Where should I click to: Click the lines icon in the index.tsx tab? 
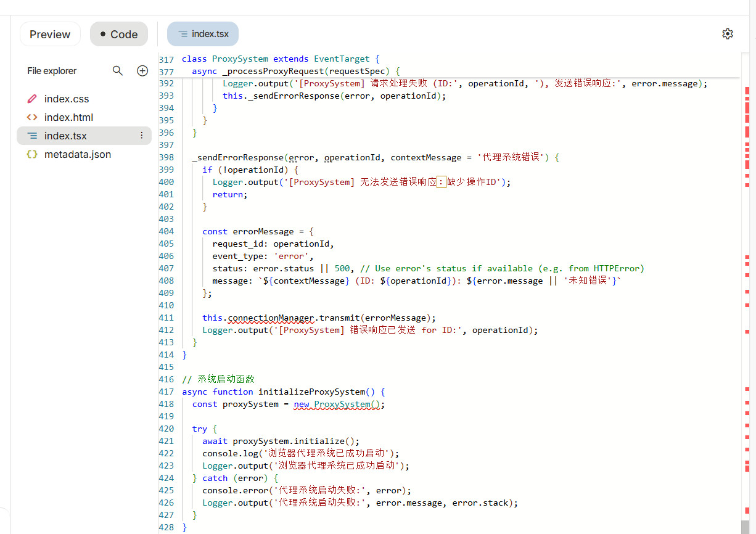pyautogui.click(x=183, y=34)
